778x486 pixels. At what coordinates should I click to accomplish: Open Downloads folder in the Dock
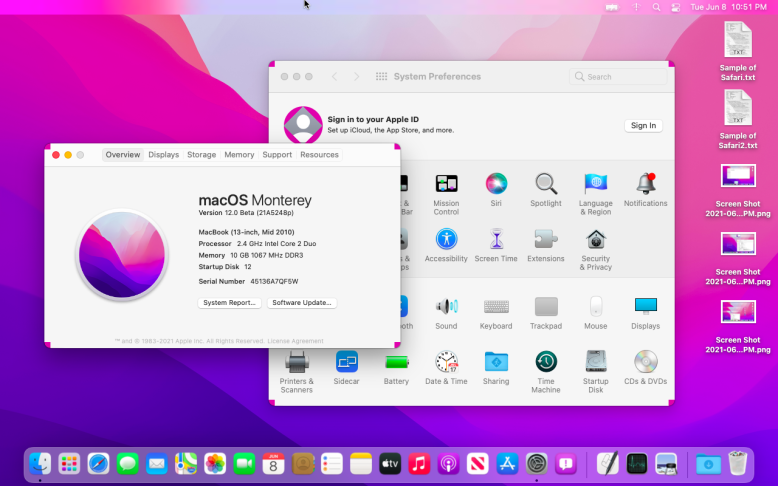tap(708, 464)
